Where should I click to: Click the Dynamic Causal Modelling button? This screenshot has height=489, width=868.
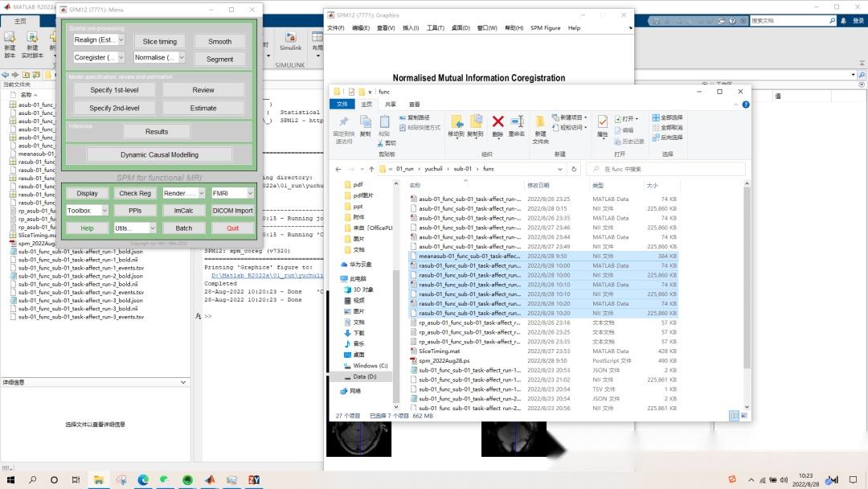(159, 154)
